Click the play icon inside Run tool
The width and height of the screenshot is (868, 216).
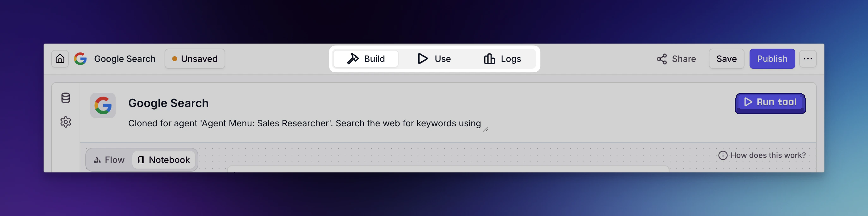[748, 102]
